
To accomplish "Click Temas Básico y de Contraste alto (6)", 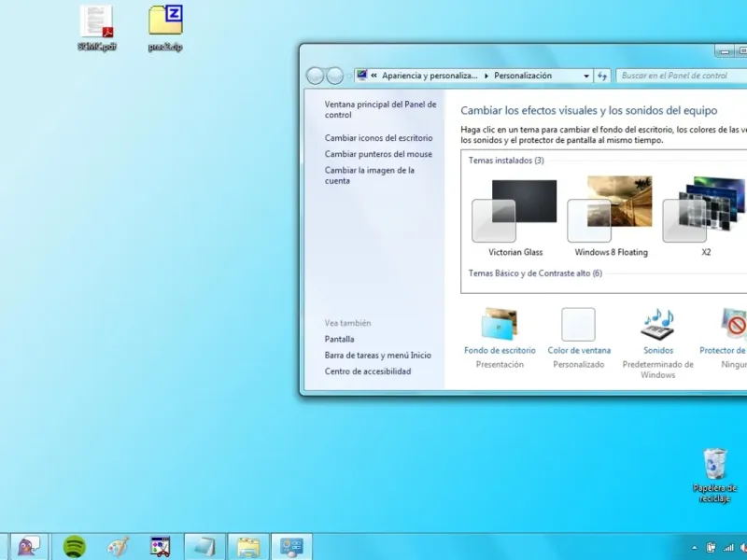I will [535, 273].
